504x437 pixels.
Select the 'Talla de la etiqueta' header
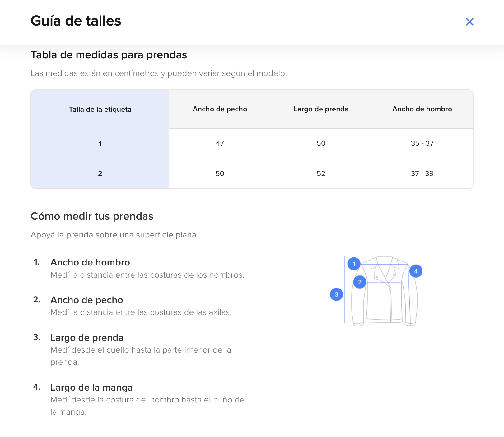(x=100, y=110)
